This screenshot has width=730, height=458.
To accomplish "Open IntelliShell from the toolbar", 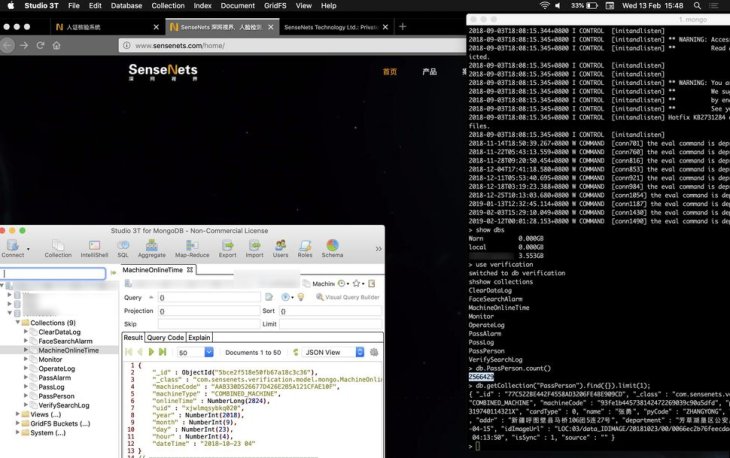I will 95,246.
